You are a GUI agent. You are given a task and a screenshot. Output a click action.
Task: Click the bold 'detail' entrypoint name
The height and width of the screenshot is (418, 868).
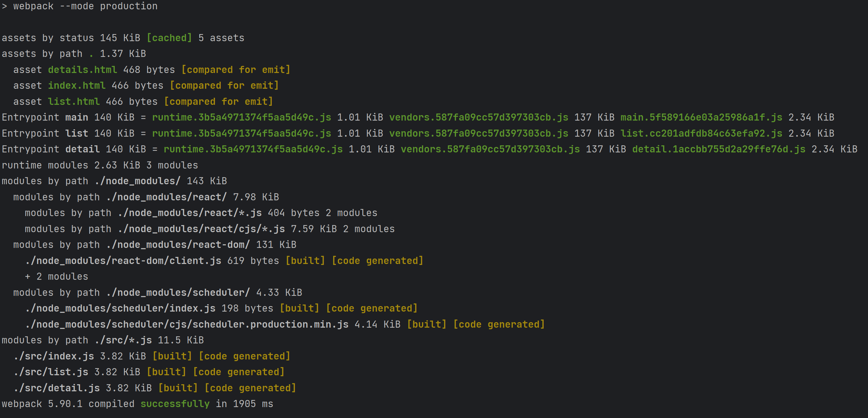(82, 149)
